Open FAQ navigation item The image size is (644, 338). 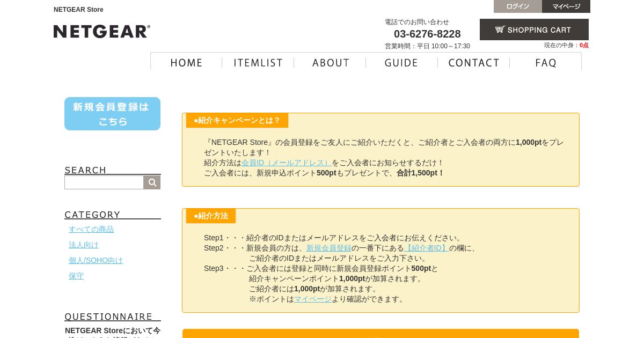point(546,63)
